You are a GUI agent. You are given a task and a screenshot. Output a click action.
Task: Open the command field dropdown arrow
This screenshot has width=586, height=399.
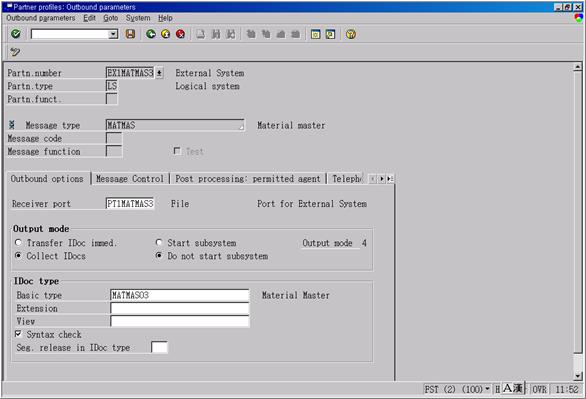[x=113, y=34]
